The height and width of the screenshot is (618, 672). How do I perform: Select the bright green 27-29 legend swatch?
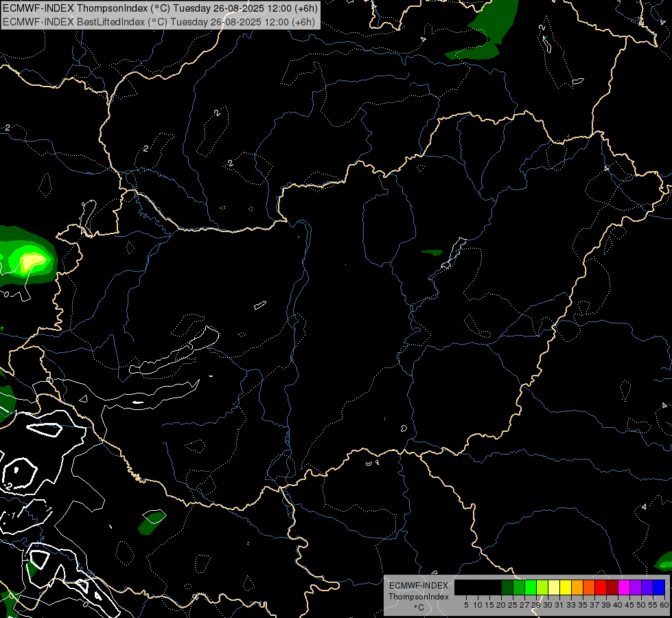[531, 587]
